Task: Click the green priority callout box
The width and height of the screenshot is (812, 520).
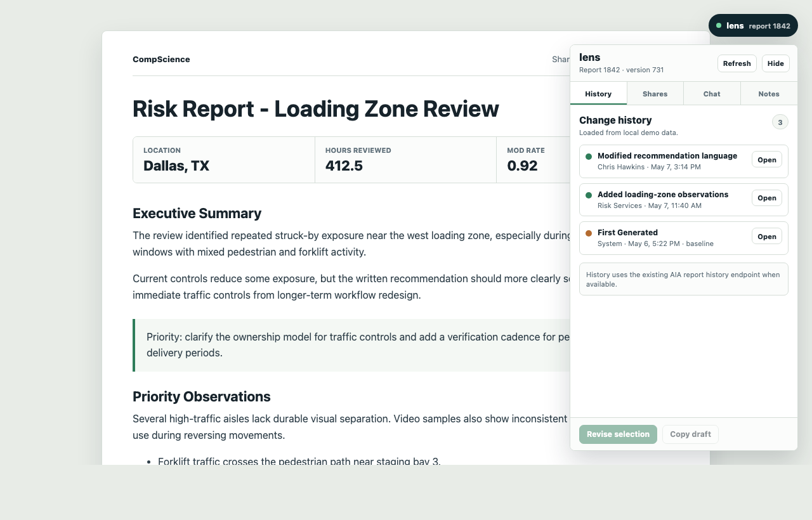Action: pos(351,345)
